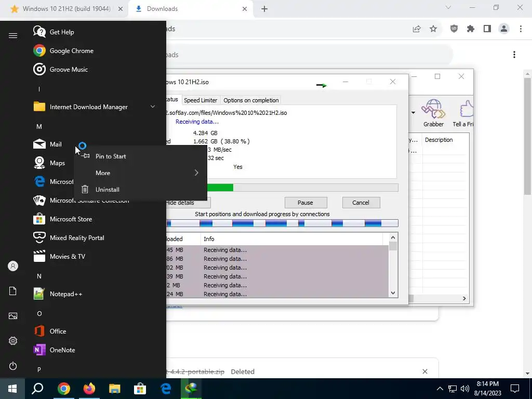Click the connections progress segment bar

282,223
